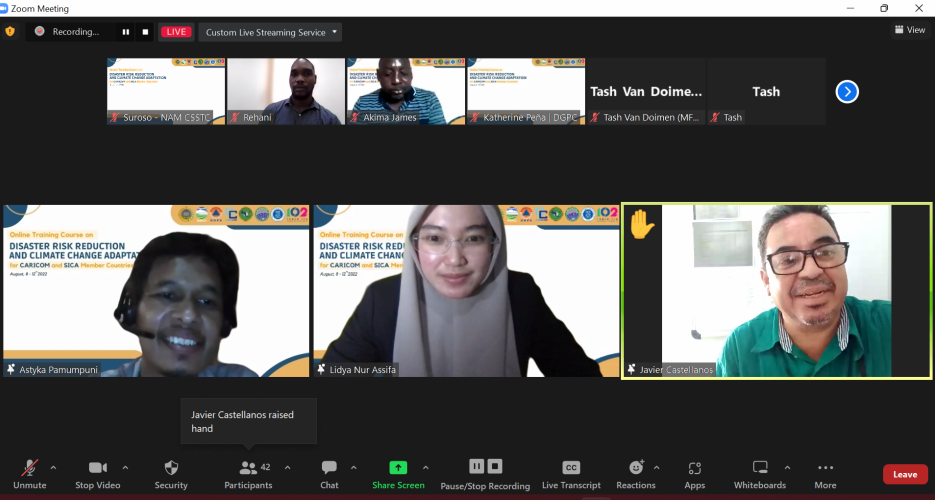Toggle Live Transcript captions
Viewport: 935px width, 500px height.
coord(571,473)
